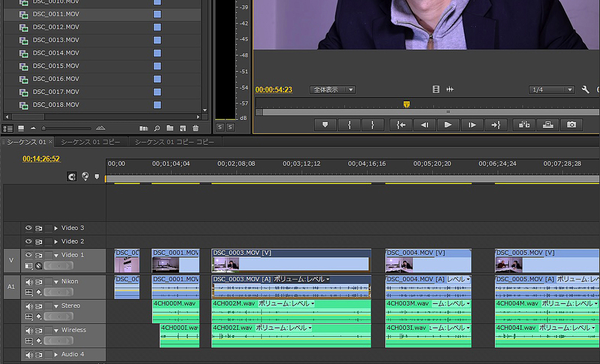
Task: Click the Go to In point button
Action: (x=401, y=125)
